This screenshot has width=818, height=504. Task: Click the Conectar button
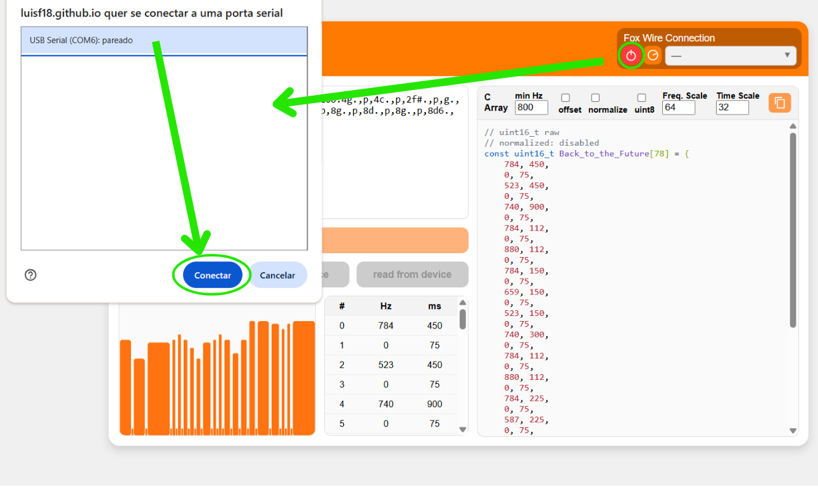213,275
